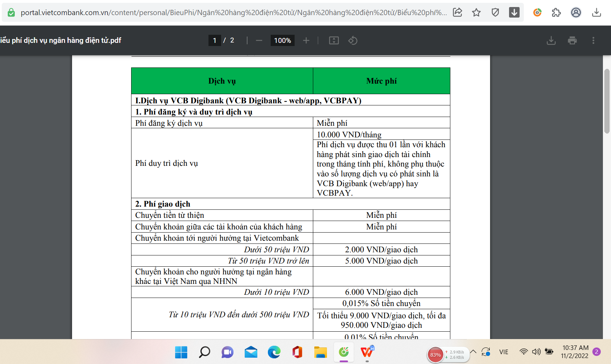
Task: Open the colorful circular extension icon
Action: click(537, 13)
